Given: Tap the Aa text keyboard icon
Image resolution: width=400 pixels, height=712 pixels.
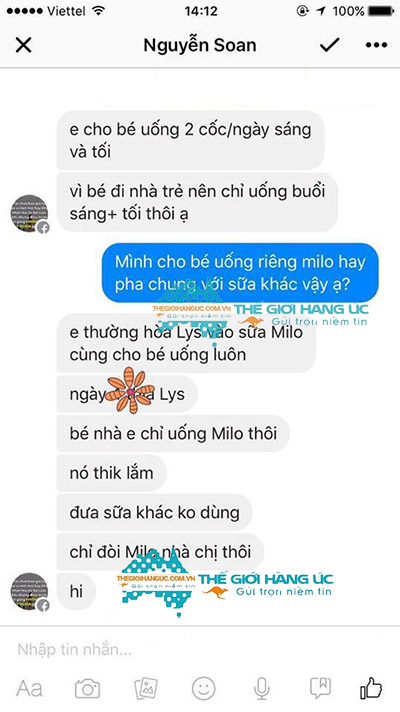Looking at the screenshot, I should [x=30, y=688].
